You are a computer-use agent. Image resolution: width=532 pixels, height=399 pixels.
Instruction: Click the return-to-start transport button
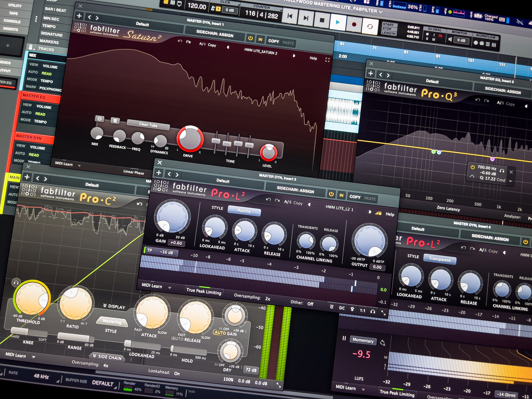click(290, 17)
